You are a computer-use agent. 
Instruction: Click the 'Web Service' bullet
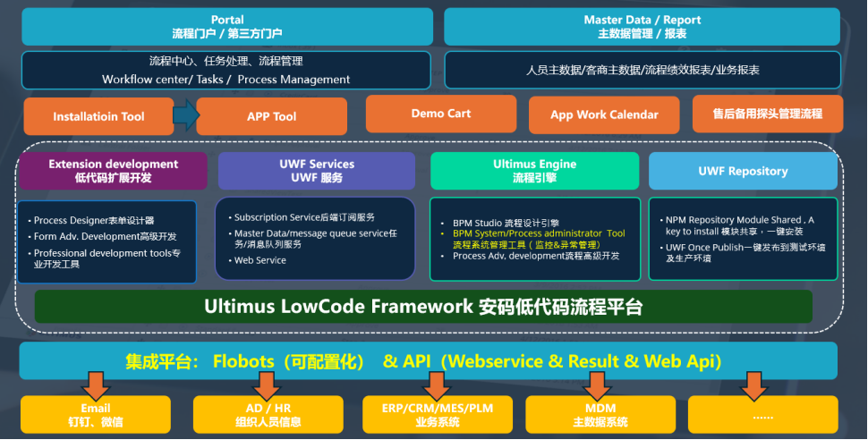pyautogui.click(x=258, y=260)
